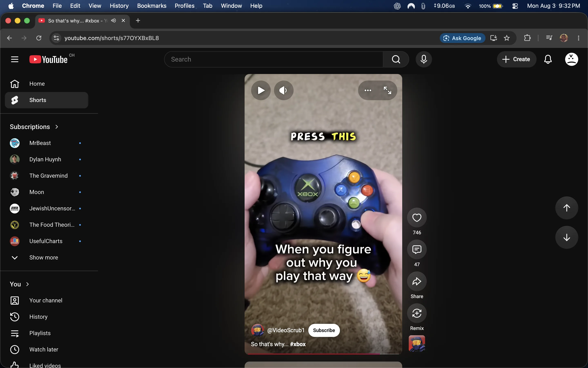
Task: Click the search magnifier button
Action: tap(396, 59)
